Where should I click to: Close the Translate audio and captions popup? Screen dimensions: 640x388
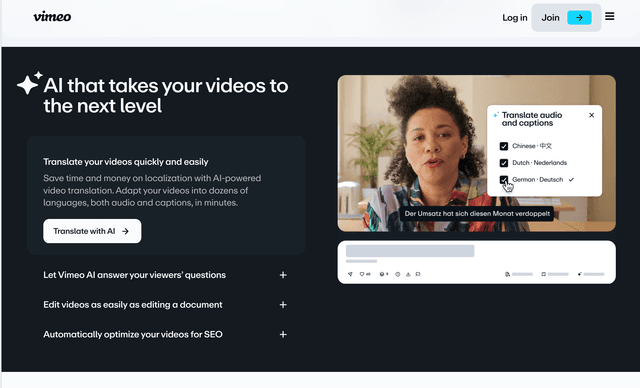[x=591, y=115]
